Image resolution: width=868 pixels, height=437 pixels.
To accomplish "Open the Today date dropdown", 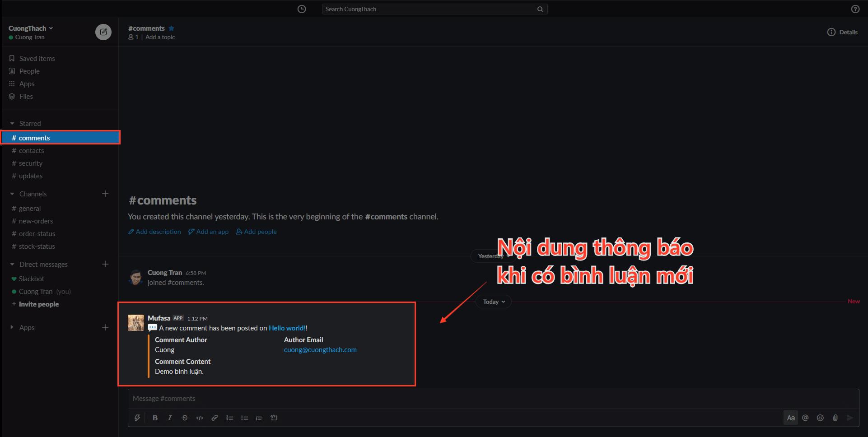I will tap(494, 302).
